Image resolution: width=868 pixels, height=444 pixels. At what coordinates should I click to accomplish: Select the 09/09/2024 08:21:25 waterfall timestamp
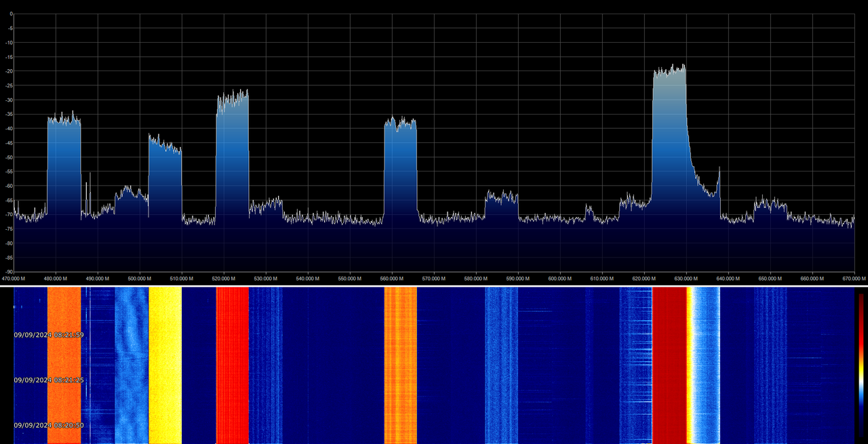[49, 380]
